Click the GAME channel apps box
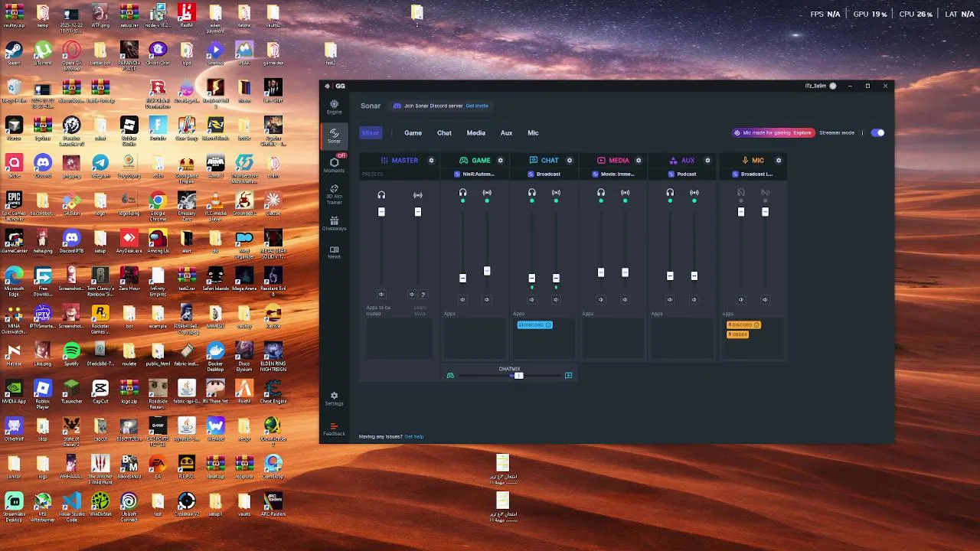 point(475,338)
